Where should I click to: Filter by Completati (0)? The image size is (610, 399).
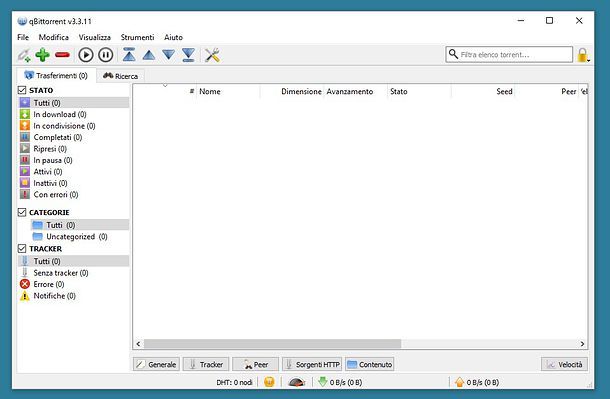tap(74, 137)
